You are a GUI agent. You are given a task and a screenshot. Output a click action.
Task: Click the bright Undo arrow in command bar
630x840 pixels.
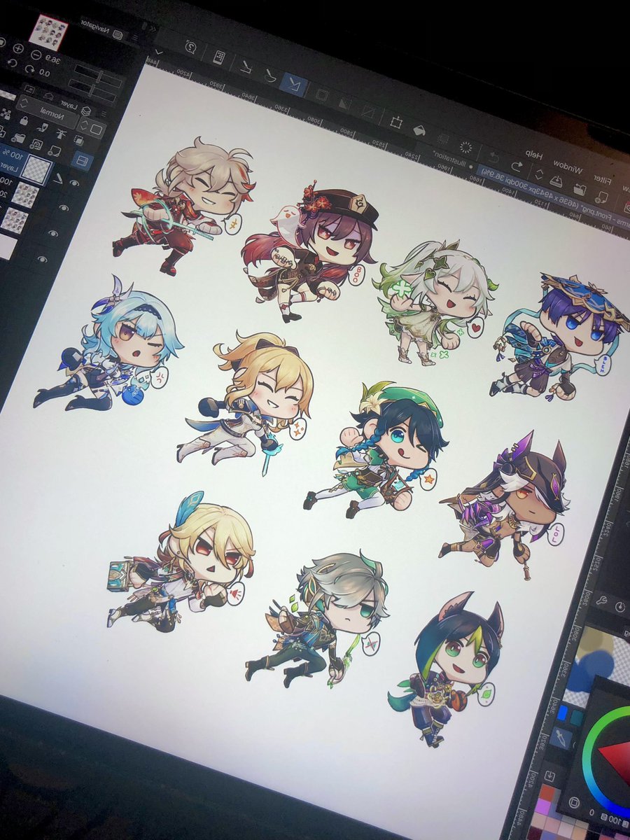518,166
